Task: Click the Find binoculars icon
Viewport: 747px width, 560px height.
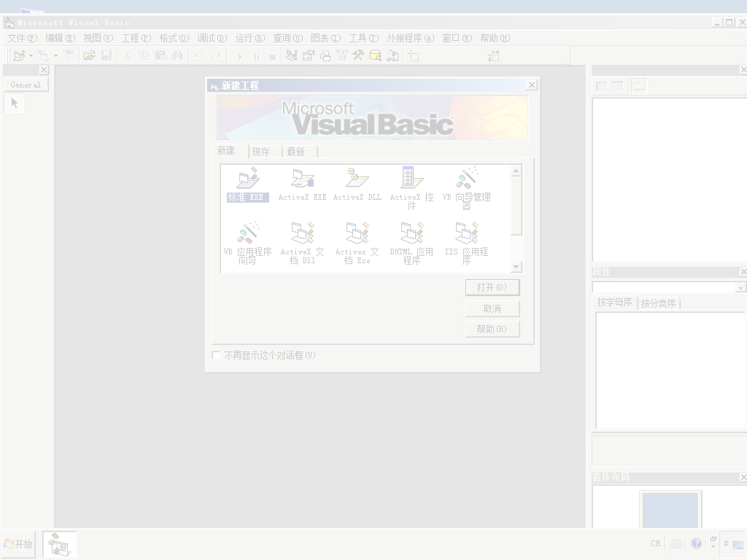Action: pyautogui.click(x=178, y=55)
